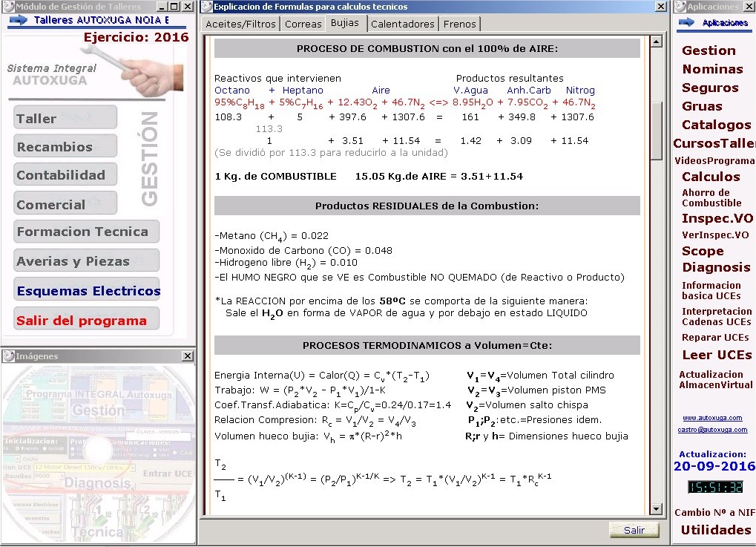The height and width of the screenshot is (547, 756).
Task: Visit the www.autoxuga.com link
Action: coord(712,418)
